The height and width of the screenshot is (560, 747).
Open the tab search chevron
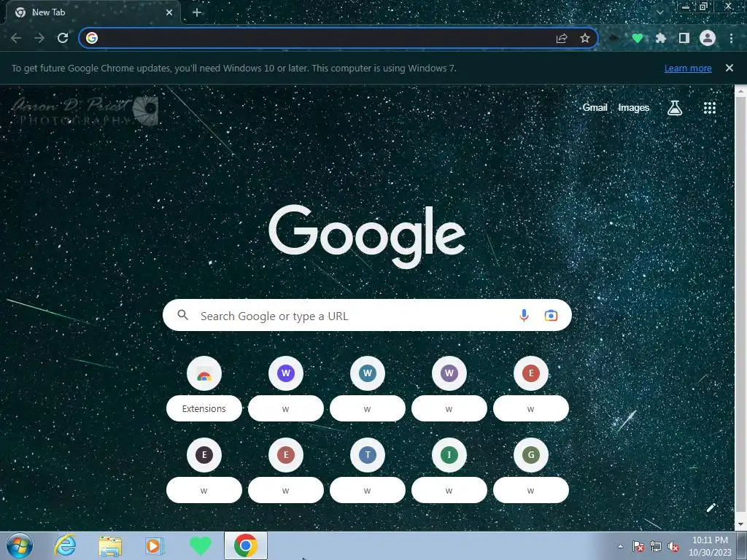click(x=659, y=12)
